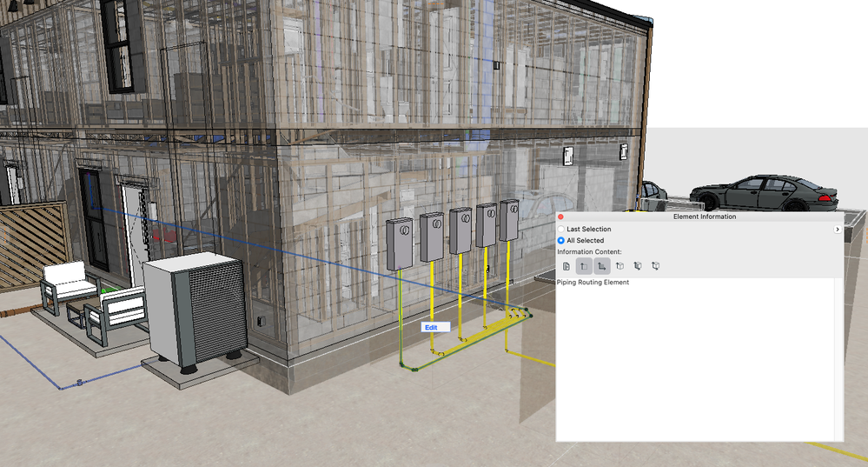This screenshot has width=868, height=467.
Task: Select the All Selected radio option
Action: pos(561,240)
